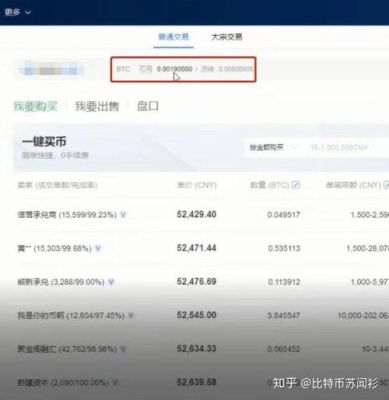Click the CNY amount input field
The width and height of the screenshot is (389, 400).
343,147
